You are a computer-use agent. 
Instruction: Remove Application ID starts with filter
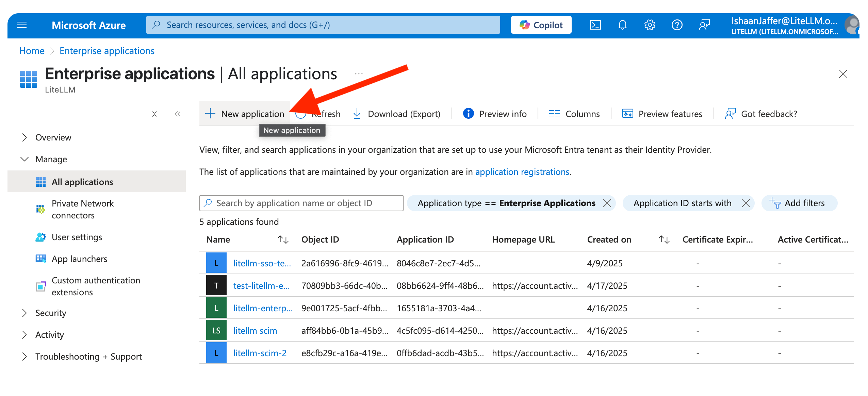tap(746, 203)
